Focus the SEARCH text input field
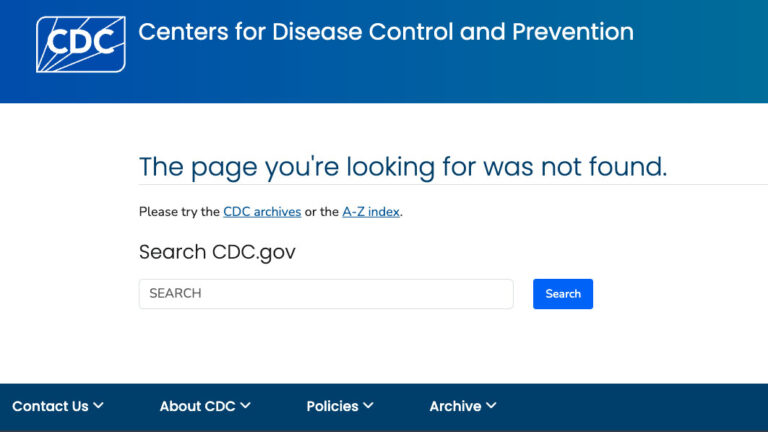Image resolution: width=768 pixels, height=432 pixels. click(x=326, y=294)
